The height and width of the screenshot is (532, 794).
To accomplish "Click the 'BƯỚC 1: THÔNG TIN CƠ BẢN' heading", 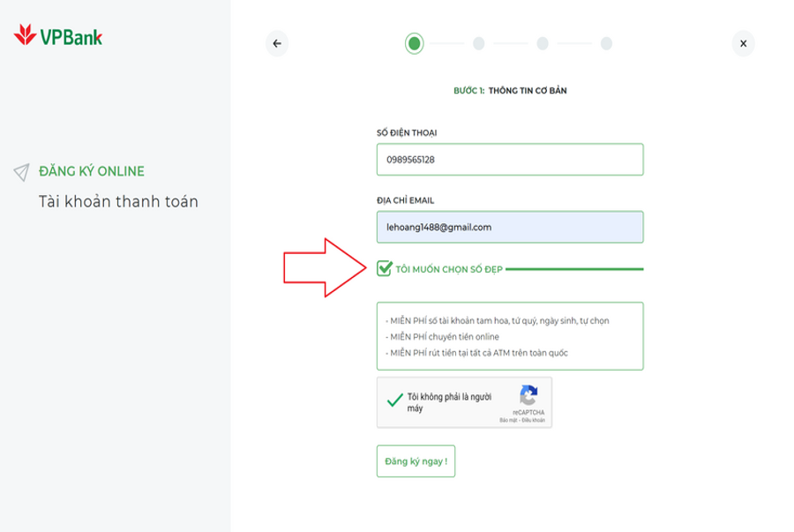I will (510, 91).
